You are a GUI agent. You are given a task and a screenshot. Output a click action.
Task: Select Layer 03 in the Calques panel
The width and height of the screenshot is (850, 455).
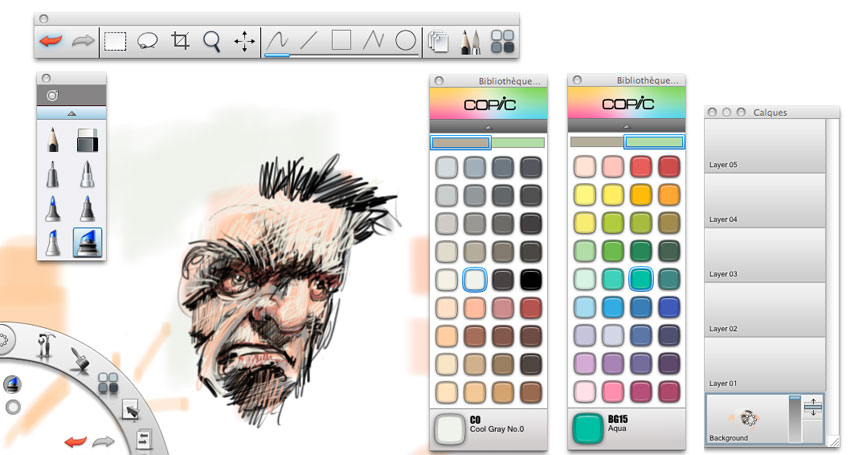764,255
